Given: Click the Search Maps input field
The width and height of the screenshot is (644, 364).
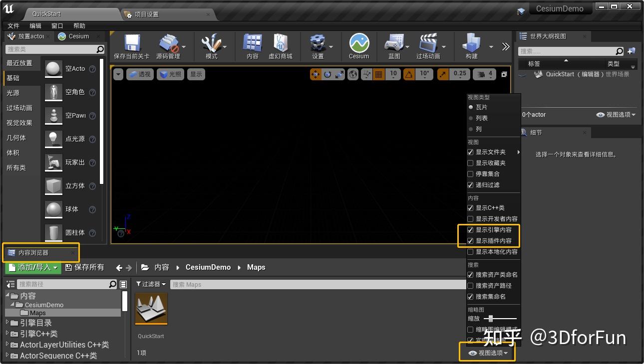Looking at the screenshot, I should (x=318, y=284).
